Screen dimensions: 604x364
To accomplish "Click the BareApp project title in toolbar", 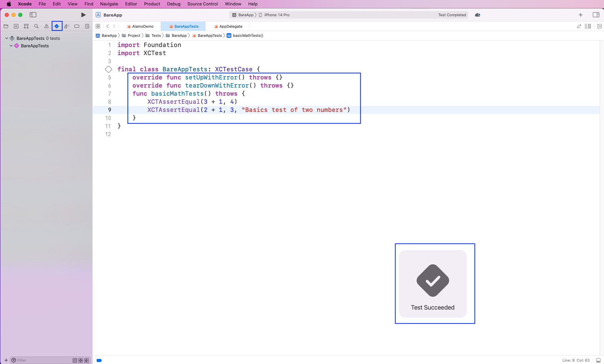I will click(113, 15).
